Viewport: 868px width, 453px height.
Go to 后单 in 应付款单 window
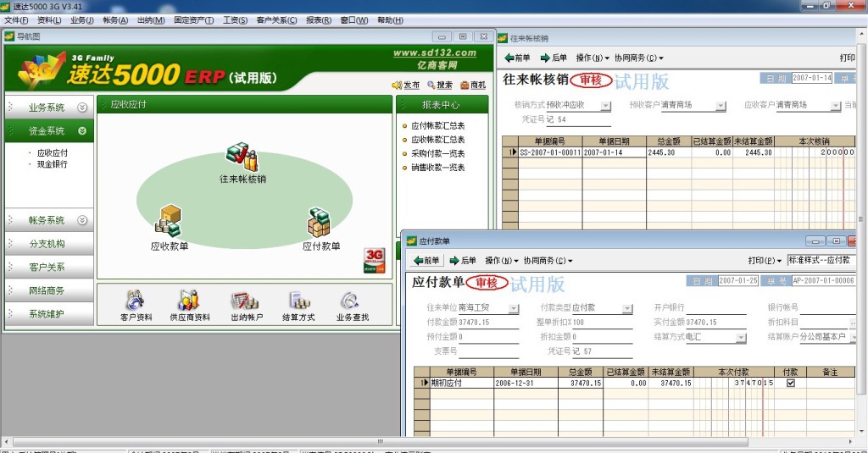point(463,261)
